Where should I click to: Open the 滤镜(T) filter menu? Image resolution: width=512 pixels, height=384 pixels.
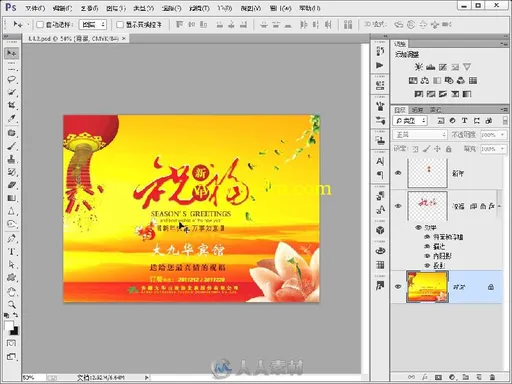coord(199,8)
